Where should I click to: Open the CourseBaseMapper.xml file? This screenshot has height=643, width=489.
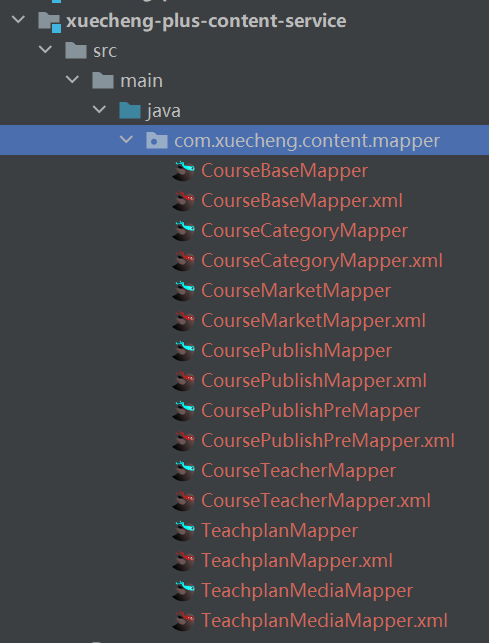pyautogui.click(x=302, y=201)
